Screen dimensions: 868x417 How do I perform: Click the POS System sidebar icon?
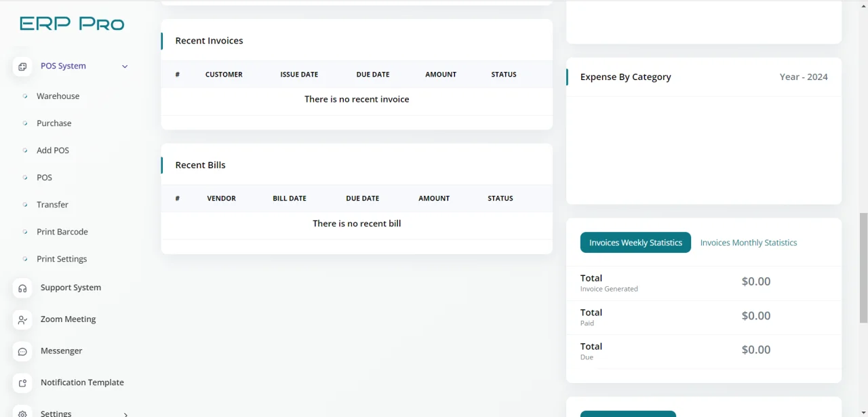pos(22,66)
